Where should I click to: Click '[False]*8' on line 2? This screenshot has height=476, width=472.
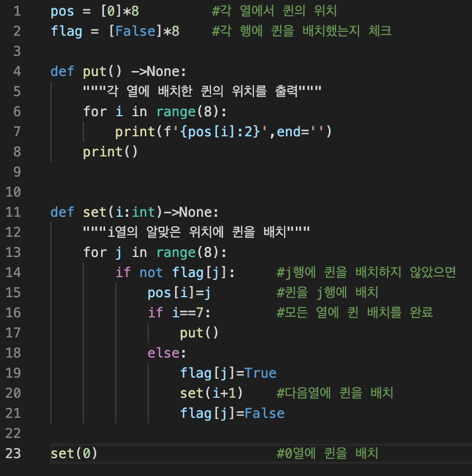[x=144, y=31]
